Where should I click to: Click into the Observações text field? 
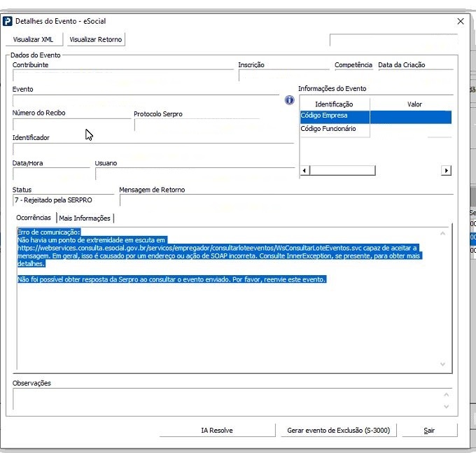(224, 399)
